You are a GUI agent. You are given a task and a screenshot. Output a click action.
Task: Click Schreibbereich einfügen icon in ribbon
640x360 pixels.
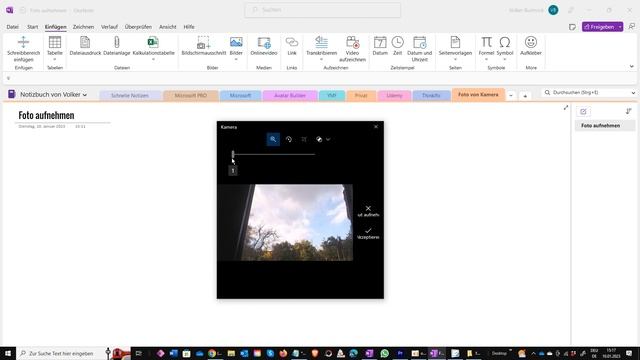(x=23, y=42)
